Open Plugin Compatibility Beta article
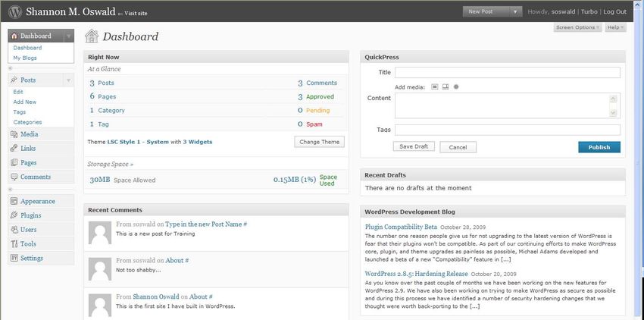The height and width of the screenshot is (320, 644). (401, 227)
